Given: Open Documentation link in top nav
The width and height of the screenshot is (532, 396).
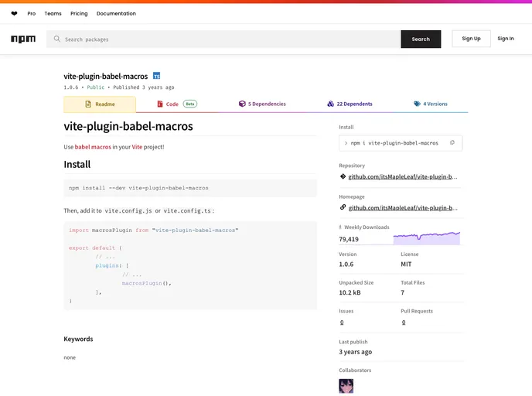Looking at the screenshot, I should 116,14.
